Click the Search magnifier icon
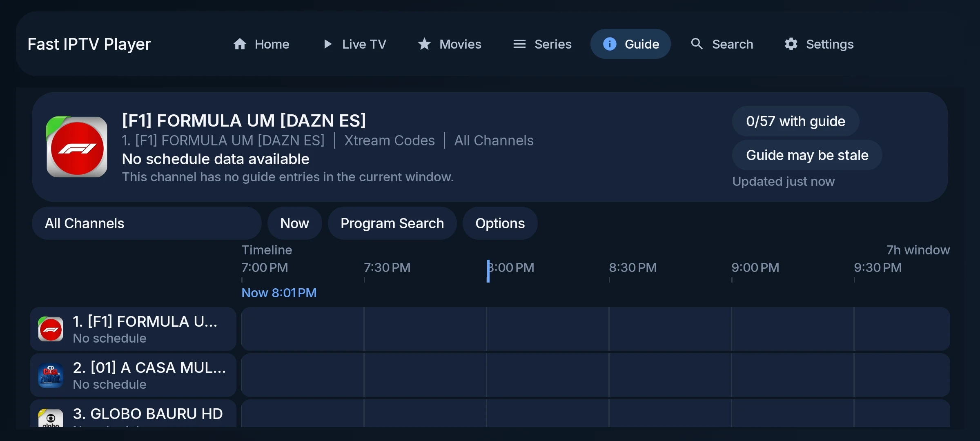The image size is (980, 441). tap(697, 44)
